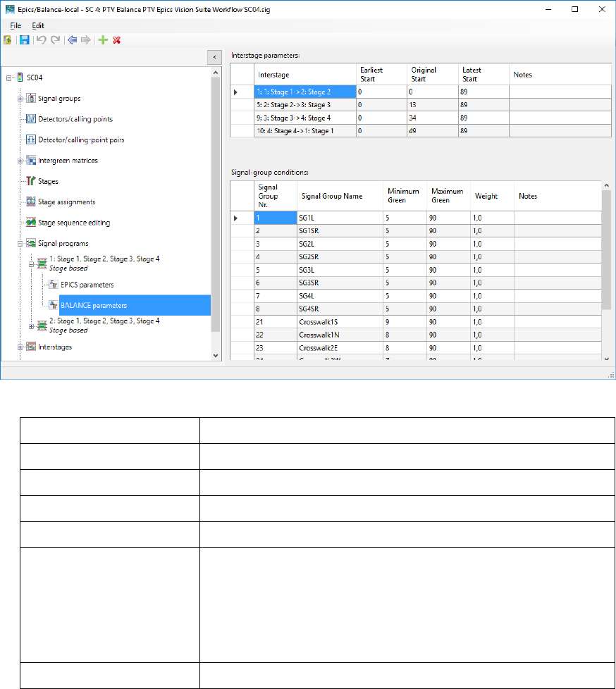Viewport: 616px width, 689px height.
Task: Click the Stage sequence editing icon
Action: pos(31,223)
